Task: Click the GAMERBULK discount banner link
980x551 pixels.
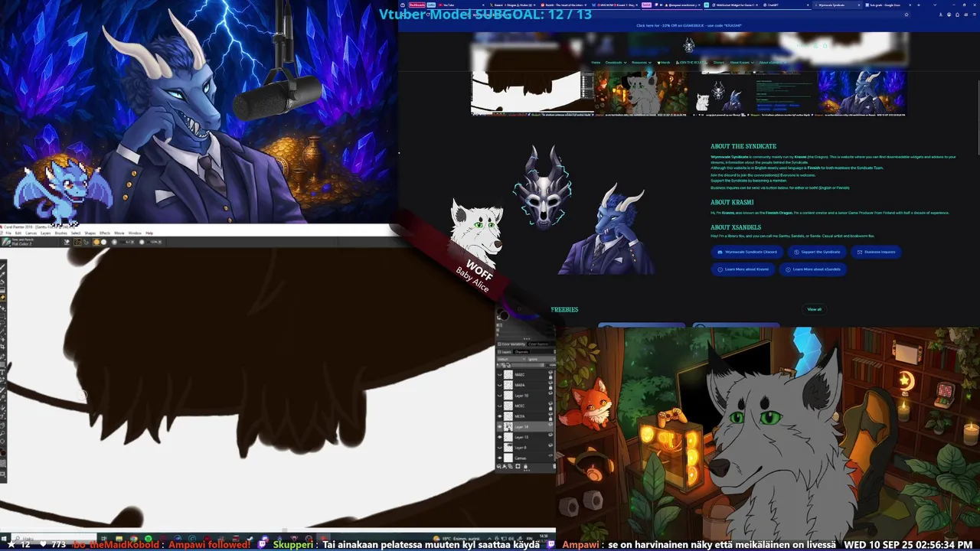Action: (688, 25)
